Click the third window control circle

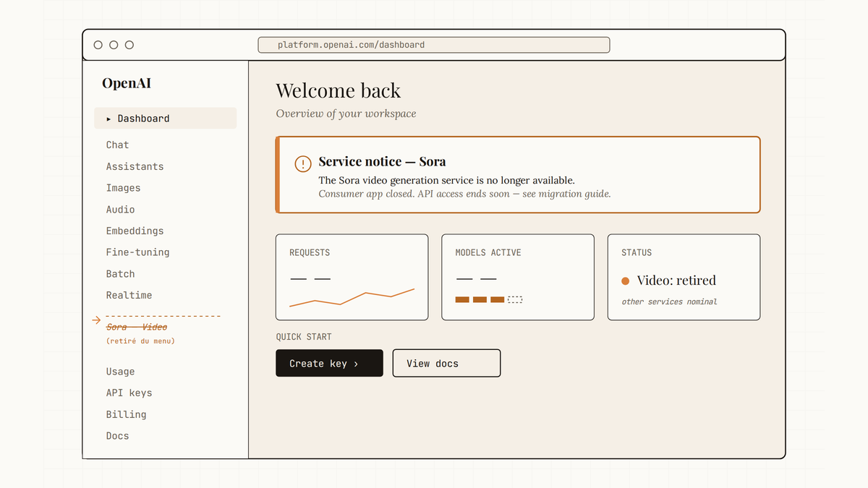129,45
